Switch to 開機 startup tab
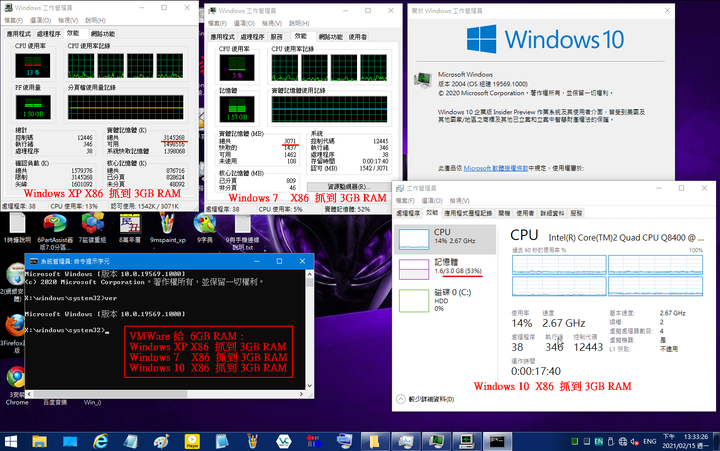The image size is (720, 451). 504,213
